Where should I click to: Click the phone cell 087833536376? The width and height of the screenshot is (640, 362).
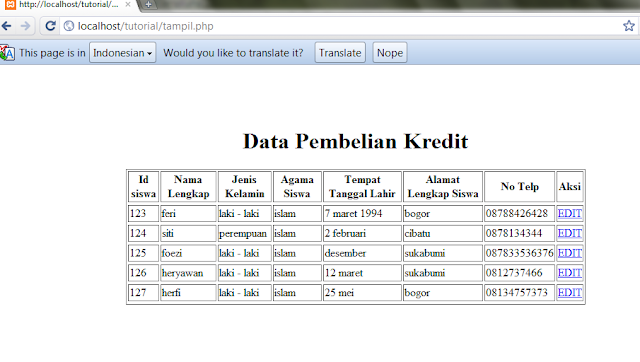pos(520,253)
